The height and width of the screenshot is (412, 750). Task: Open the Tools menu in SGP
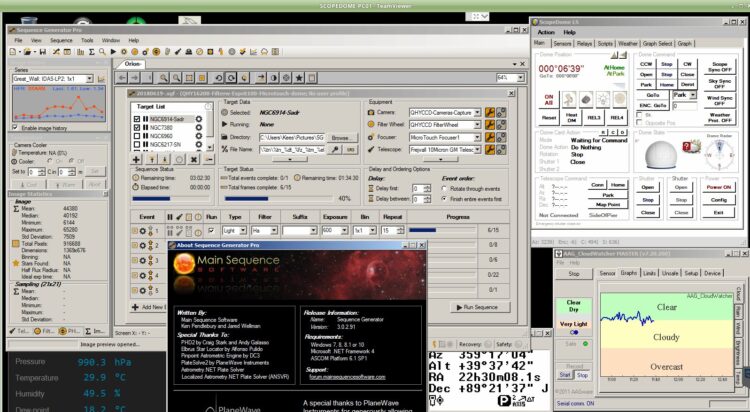coord(87,41)
